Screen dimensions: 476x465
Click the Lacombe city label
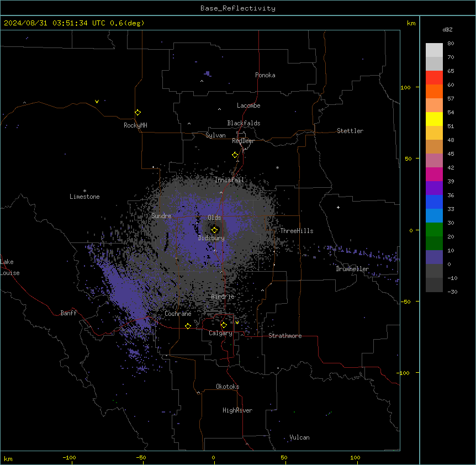tap(248, 105)
